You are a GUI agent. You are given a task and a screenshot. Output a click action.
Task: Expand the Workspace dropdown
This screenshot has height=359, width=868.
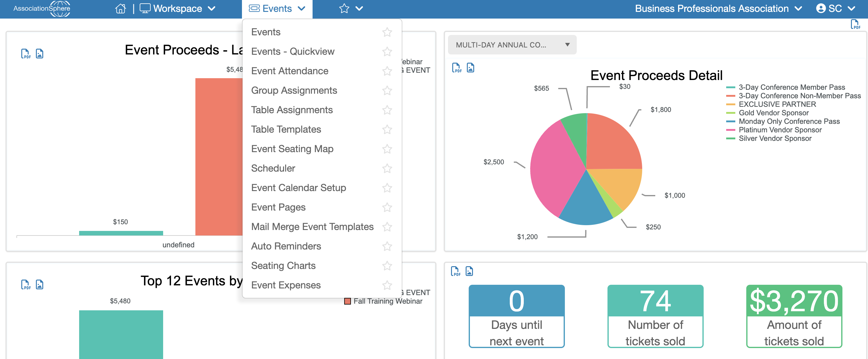click(177, 9)
